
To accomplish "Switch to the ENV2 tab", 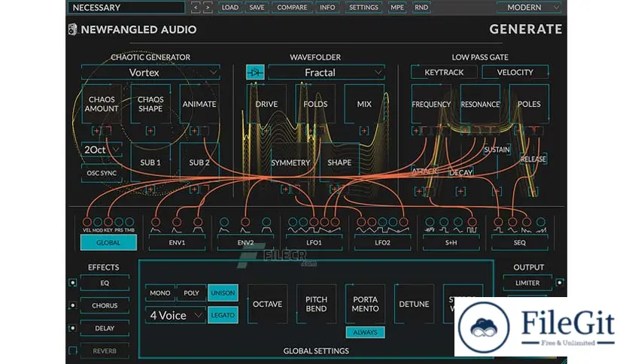I will coord(245,242).
